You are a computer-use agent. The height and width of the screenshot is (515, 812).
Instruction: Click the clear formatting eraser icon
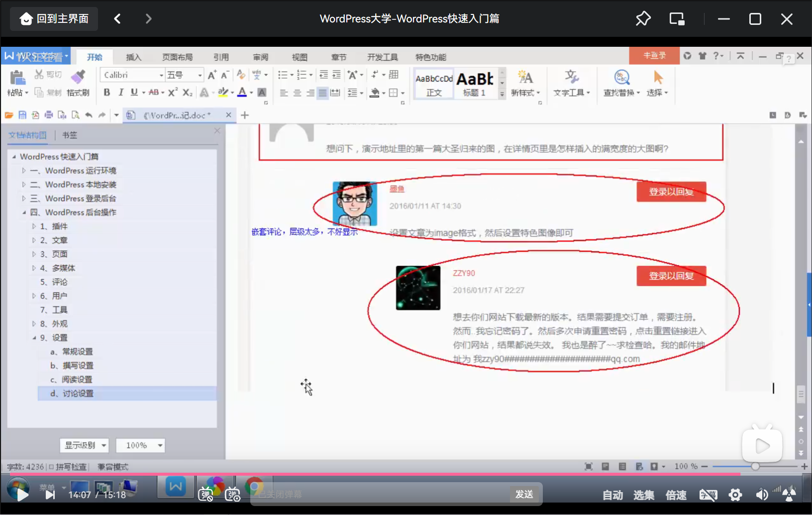click(x=241, y=75)
